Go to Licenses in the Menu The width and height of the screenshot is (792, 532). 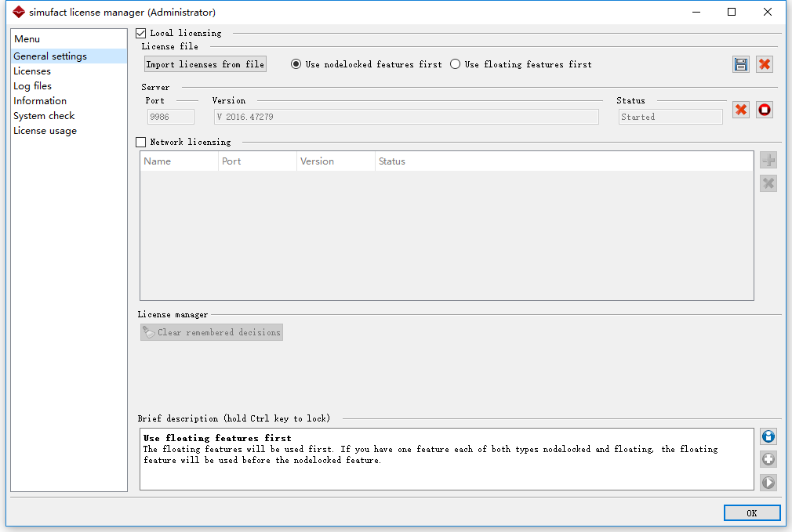pos(69,71)
